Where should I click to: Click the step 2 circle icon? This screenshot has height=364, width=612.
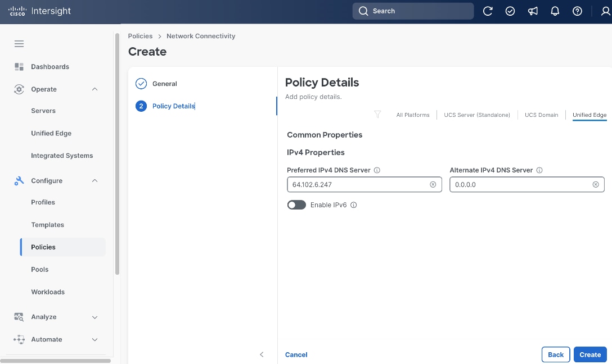[x=141, y=106]
